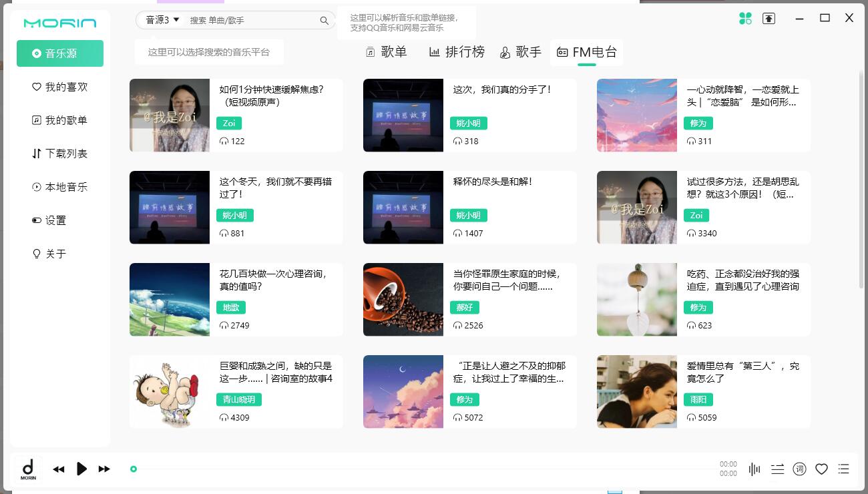The height and width of the screenshot is (494, 868).
Task: Open the coffee beans thumbnail program
Action: [403, 299]
